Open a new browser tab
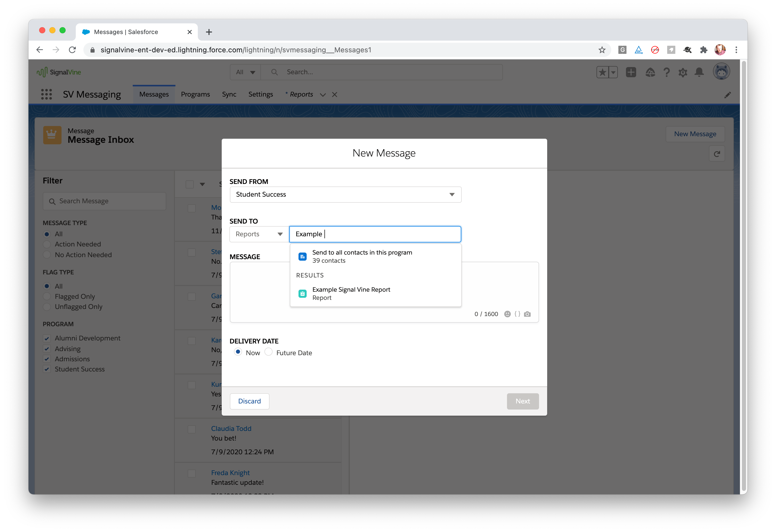This screenshot has width=776, height=532. (x=209, y=32)
